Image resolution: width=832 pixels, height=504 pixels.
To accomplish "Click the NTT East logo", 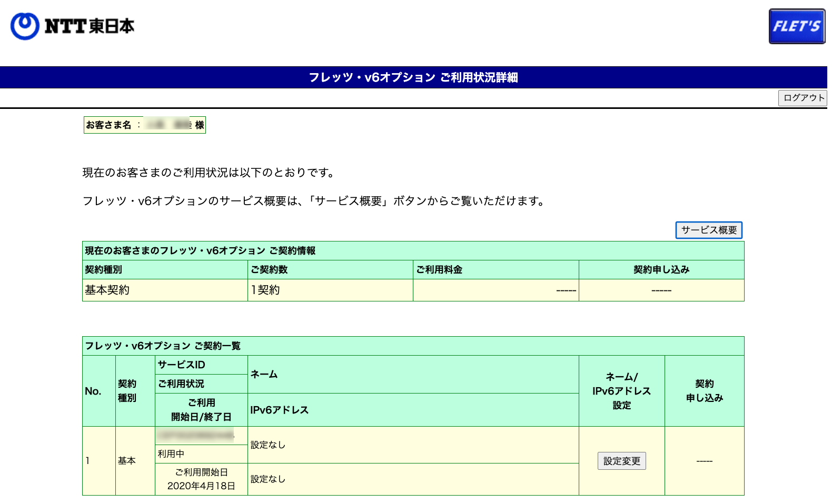I will (73, 26).
